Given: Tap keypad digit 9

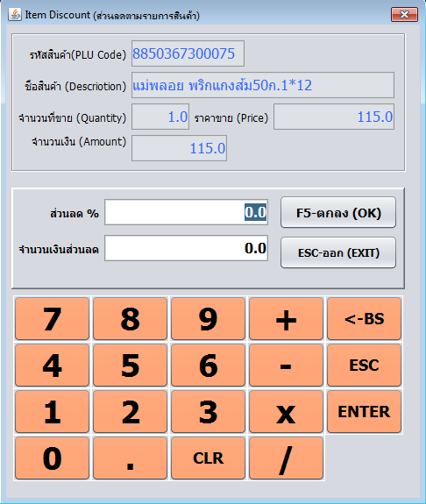Looking at the screenshot, I should (208, 318).
